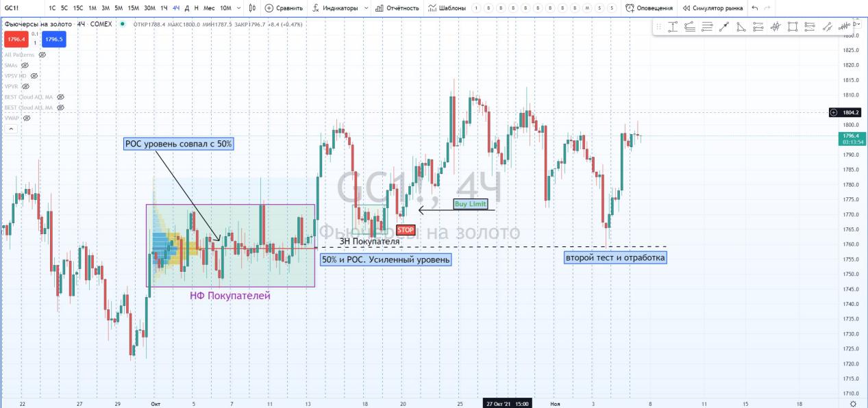Select the arrow drawing tool in favorites toolbar

(723, 27)
